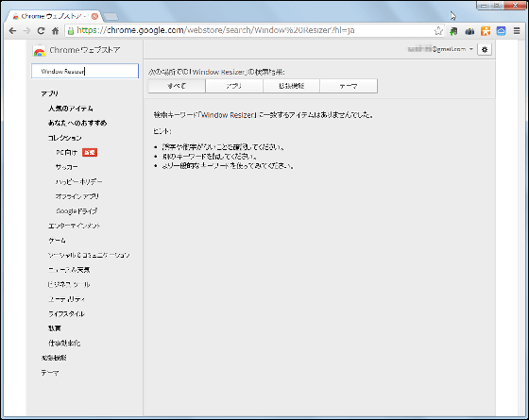
Task: Select the アプリ filter tab
Action: coord(234,86)
